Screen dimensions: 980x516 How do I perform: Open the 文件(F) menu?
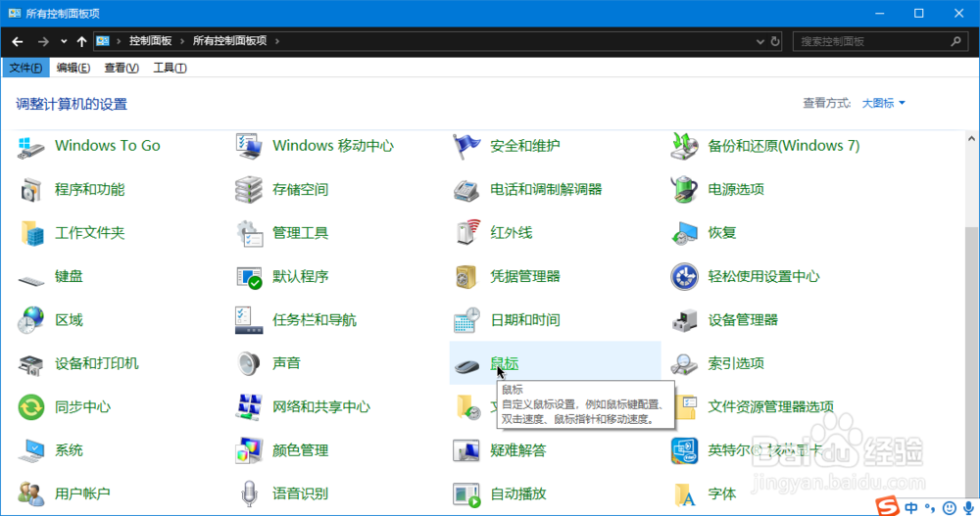[25, 68]
